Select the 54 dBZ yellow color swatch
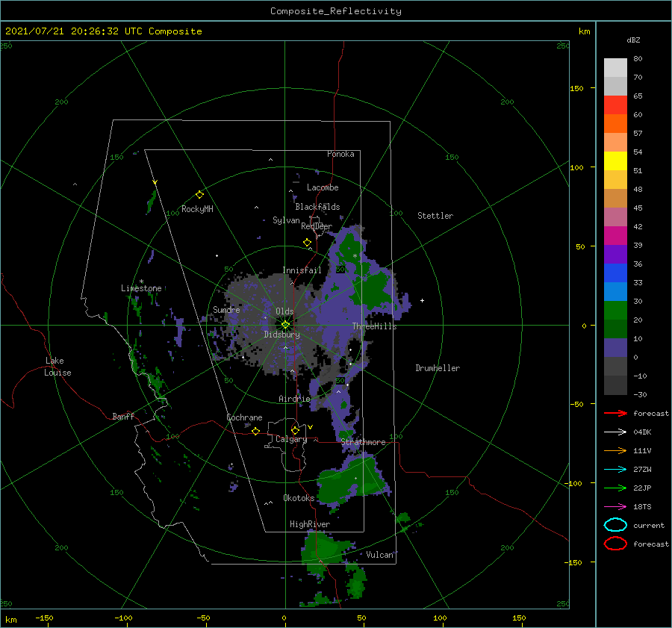 coord(615,161)
